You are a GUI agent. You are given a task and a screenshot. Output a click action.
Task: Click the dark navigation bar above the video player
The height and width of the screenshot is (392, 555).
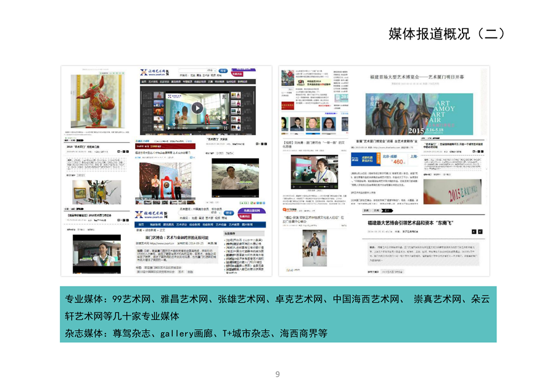[x=196, y=81]
